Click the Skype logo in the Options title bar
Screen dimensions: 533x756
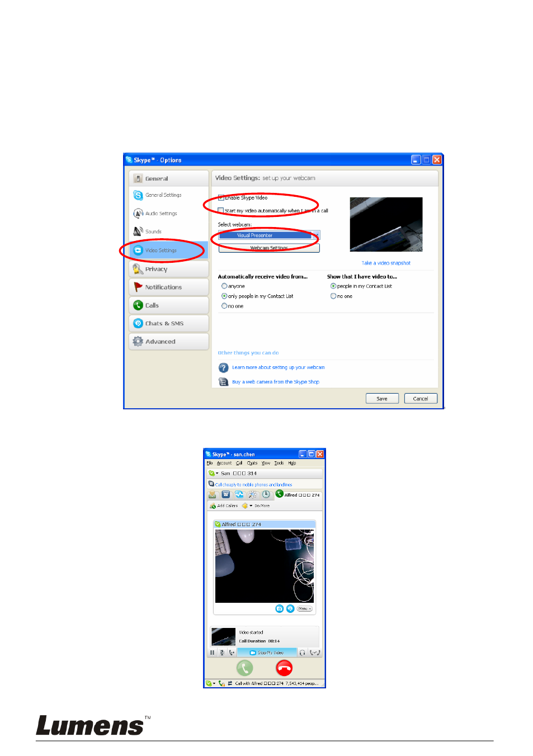129,160
